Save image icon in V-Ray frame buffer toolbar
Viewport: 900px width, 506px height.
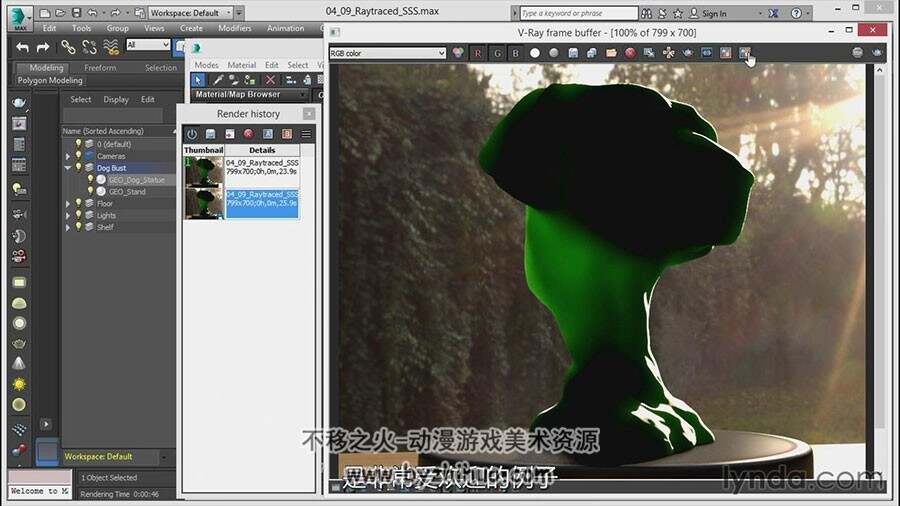[573, 53]
